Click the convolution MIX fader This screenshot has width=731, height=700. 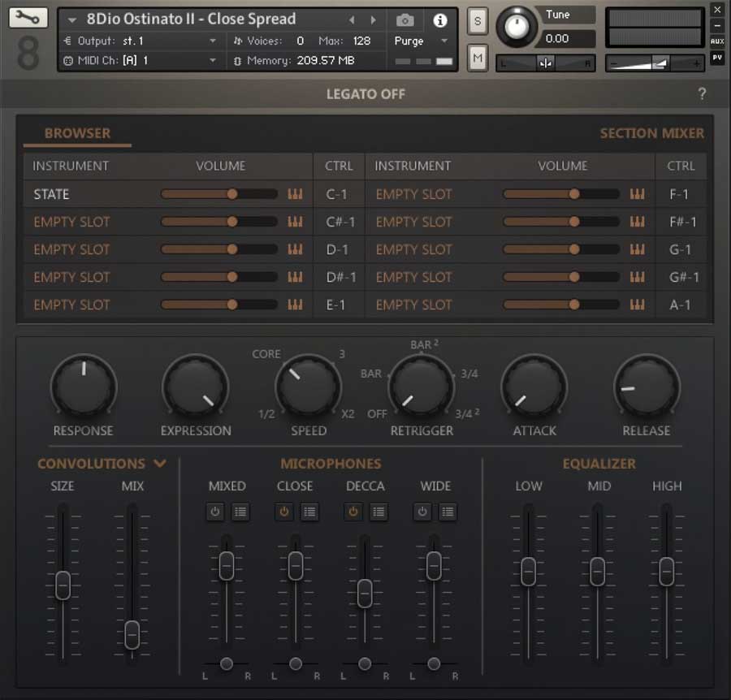coord(132,635)
